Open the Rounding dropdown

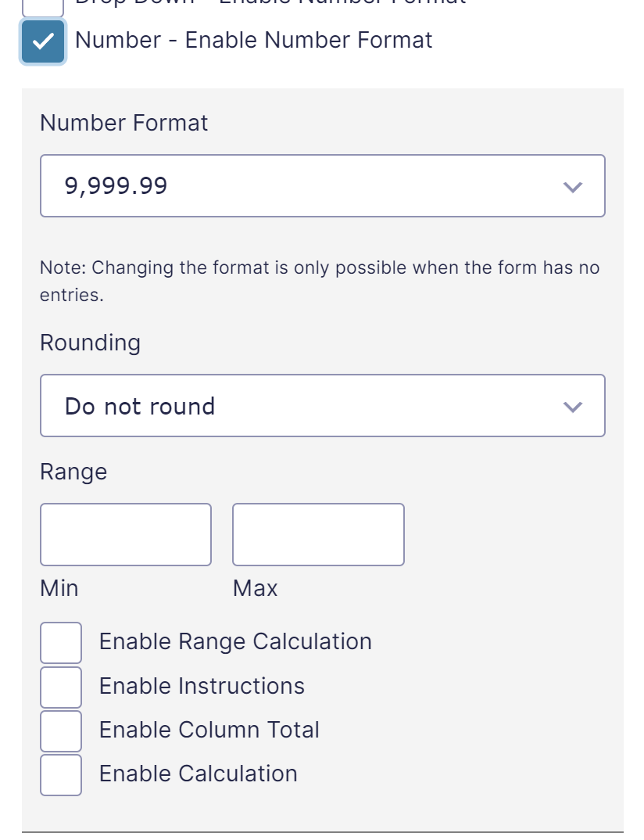tap(323, 406)
